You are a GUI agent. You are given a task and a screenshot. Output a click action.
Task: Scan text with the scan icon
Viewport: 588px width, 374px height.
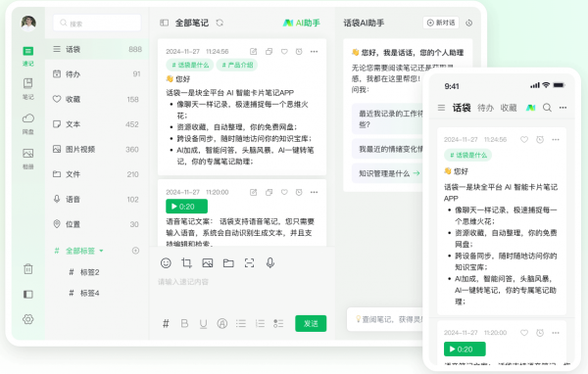(x=249, y=263)
